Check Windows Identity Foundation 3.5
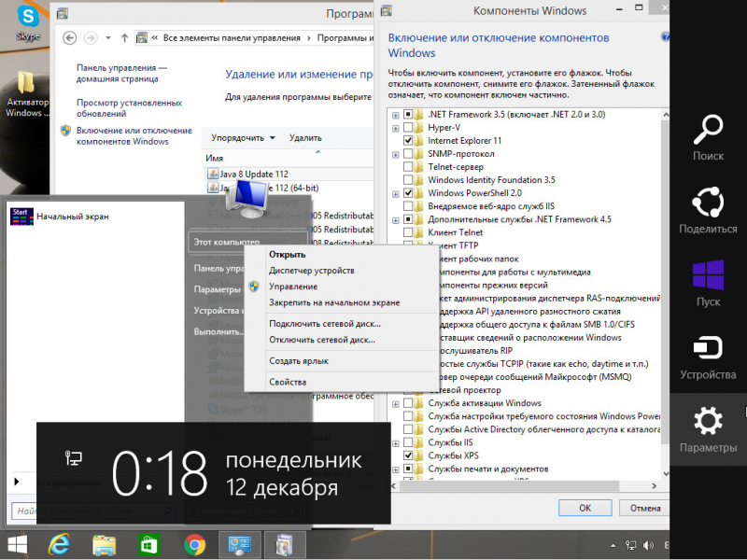Image resolution: width=747 pixels, height=560 pixels. (x=408, y=180)
